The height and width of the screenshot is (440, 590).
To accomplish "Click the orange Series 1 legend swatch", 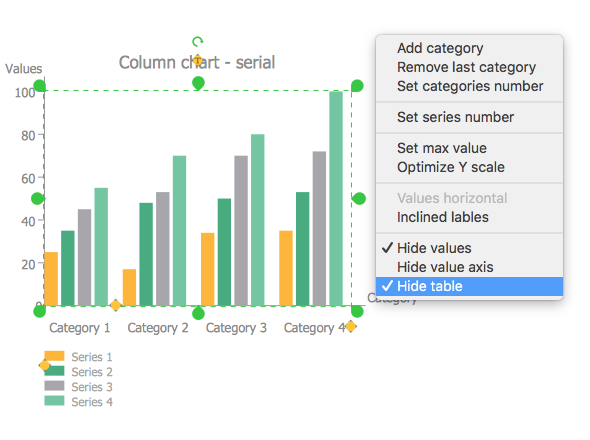I will tap(54, 356).
